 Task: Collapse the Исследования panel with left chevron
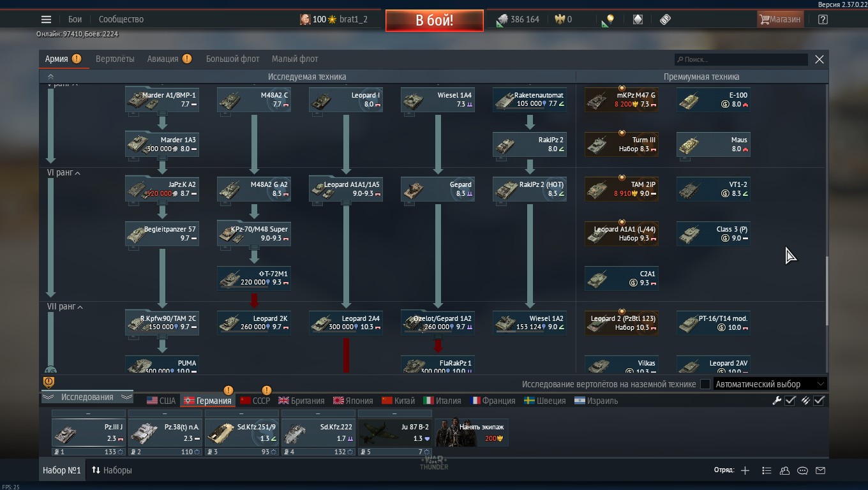point(47,397)
